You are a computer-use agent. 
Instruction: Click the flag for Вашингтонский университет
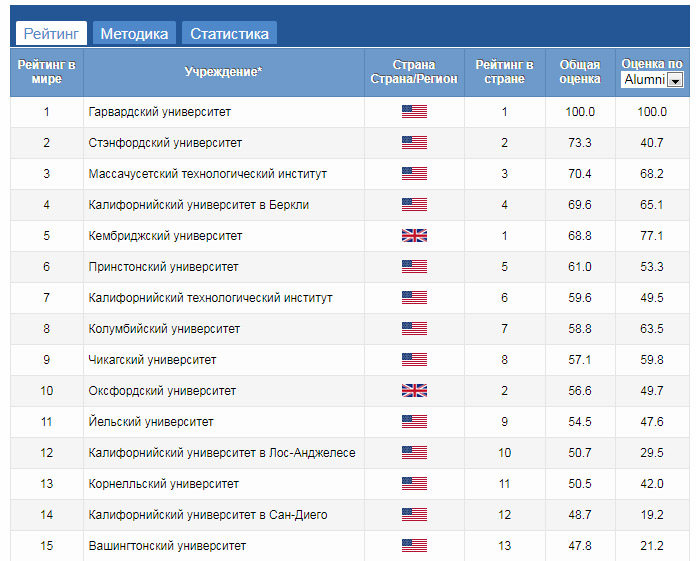414,546
